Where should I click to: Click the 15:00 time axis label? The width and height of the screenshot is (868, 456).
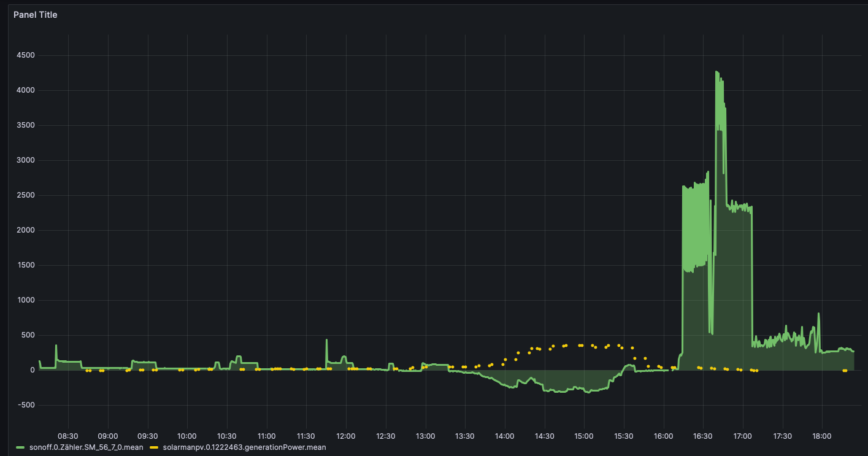(584, 436)
